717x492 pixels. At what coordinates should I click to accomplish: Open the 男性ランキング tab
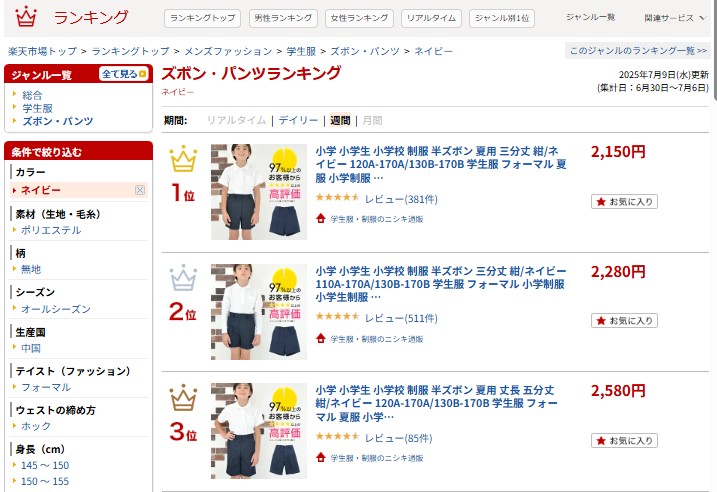pyautogui.click(x=283, y=18)
